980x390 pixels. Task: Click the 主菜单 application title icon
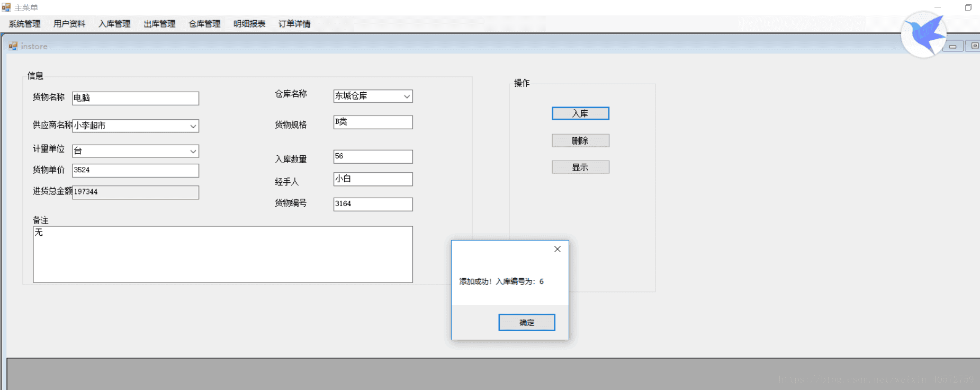pos(6,7)
